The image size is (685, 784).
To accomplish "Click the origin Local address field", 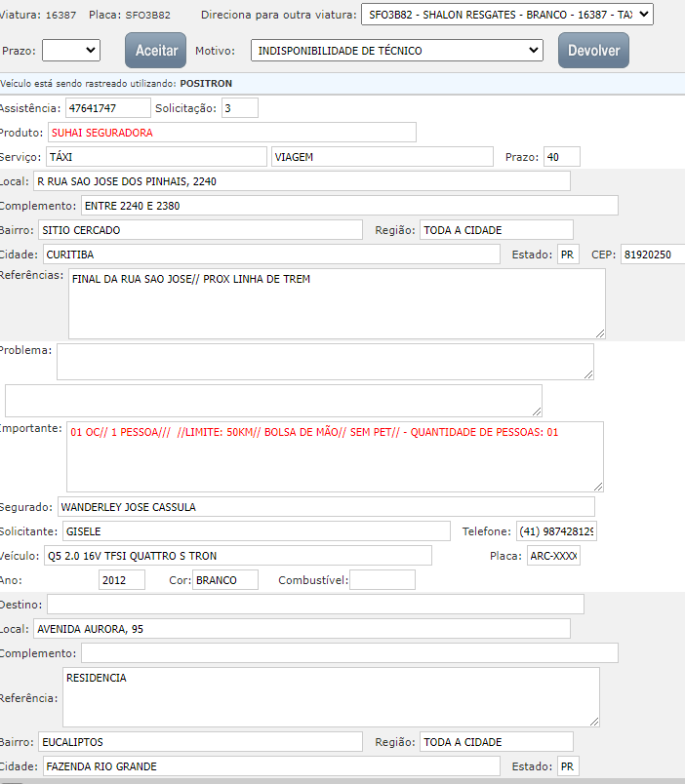I will coord(302,180).
